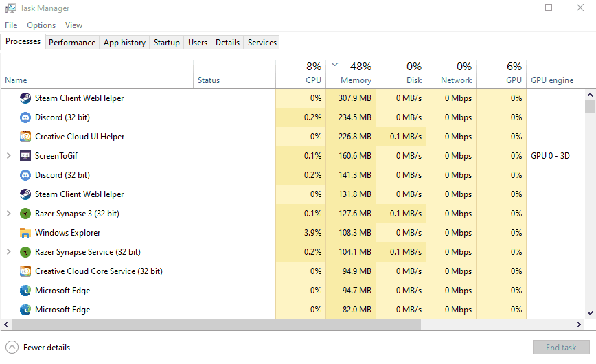The height and width of the screenshot is (364, 596).
Task: Click the Creative Cloud Core Service icon
Action: click(25, 271)
